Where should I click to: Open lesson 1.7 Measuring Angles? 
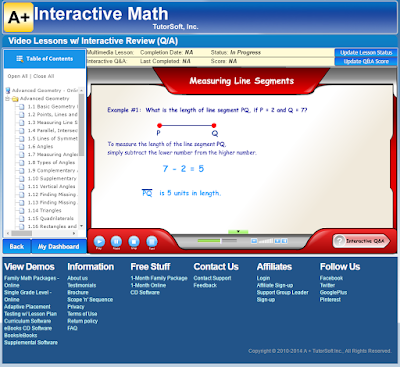(x=53, y=155)
